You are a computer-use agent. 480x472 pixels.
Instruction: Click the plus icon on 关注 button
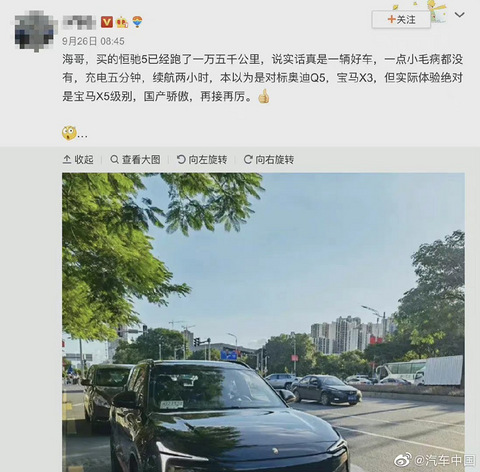391,19
